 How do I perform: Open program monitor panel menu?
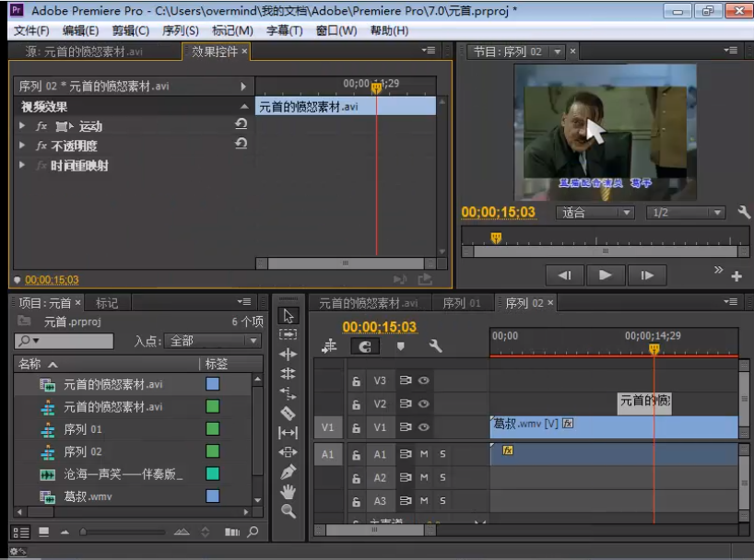click(730, 51)
